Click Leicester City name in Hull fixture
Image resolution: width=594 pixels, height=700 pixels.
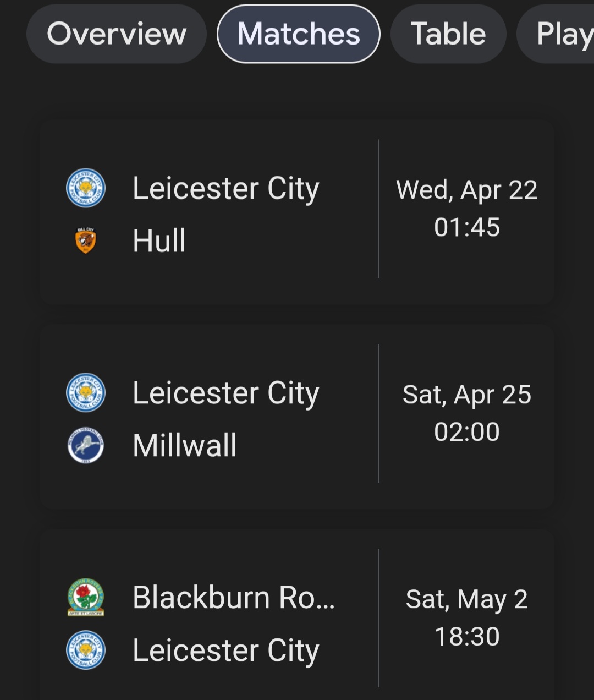[x=226, y=189]
